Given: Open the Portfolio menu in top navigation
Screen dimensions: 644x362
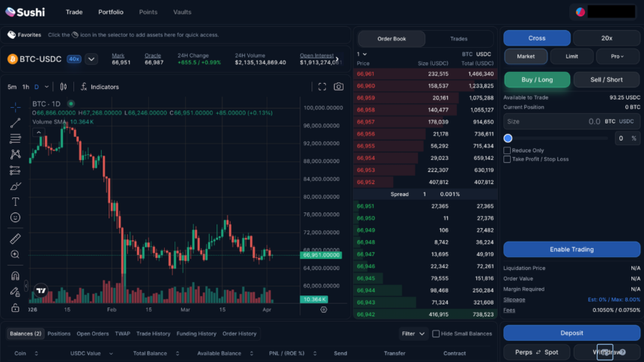Looking at the screenshot, I should pyautogui.click(x=111, y=12).
